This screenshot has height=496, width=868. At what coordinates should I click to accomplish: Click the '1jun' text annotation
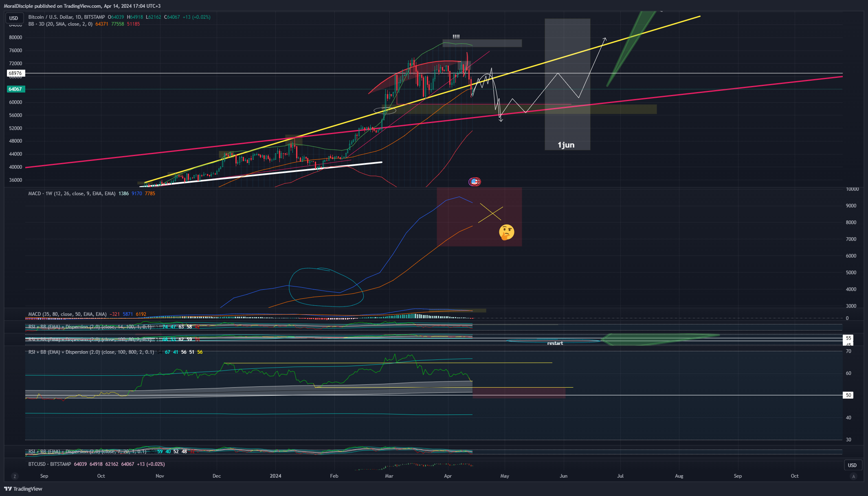click(x=566, y=145)
